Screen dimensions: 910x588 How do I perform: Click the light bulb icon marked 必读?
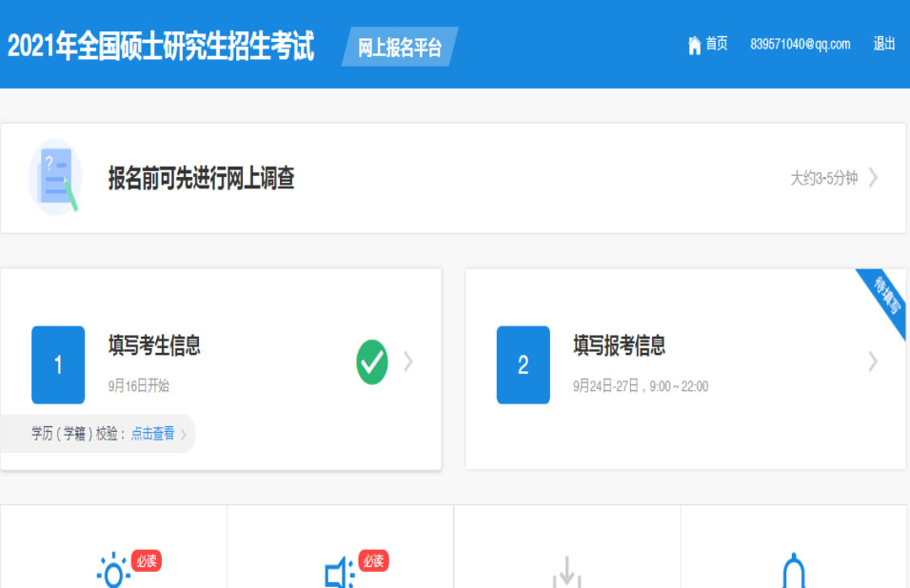(x=114, y=572)
